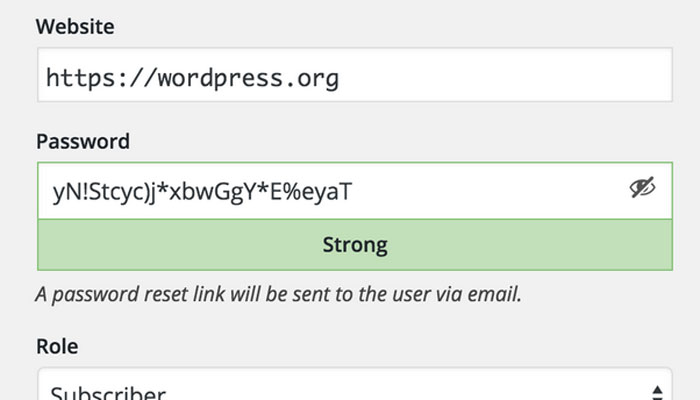Click the green Strong strength indicator
The width and height of the screenshot is (700, 400).
coord(354,245)
